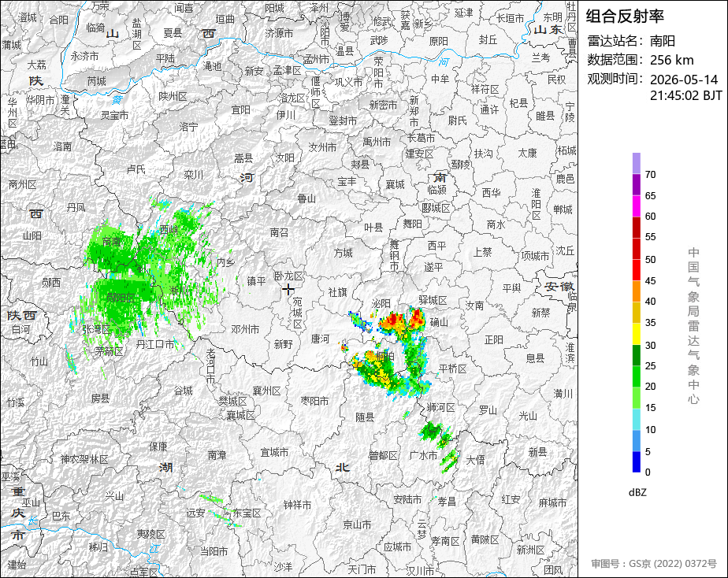This screenshot has height=578, width=728.
Task: Click the 审图号 GS京 (2022) 0372号 text
Action: coord(654,564)
